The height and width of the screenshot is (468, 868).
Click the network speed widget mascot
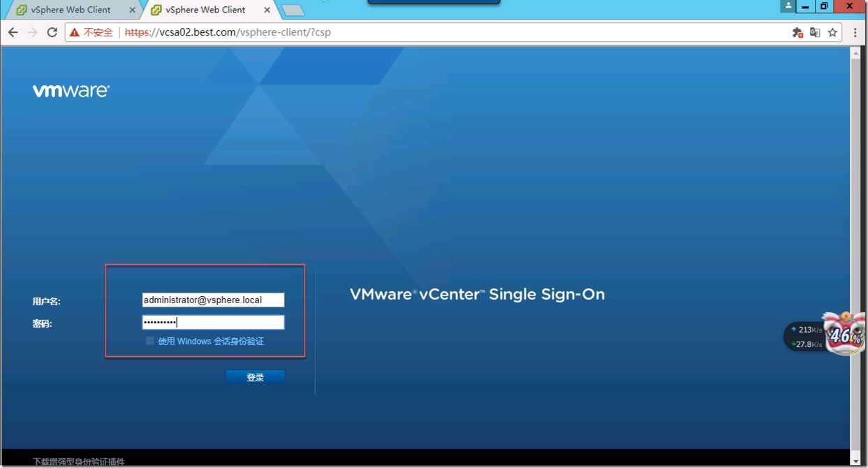(844, 334)
